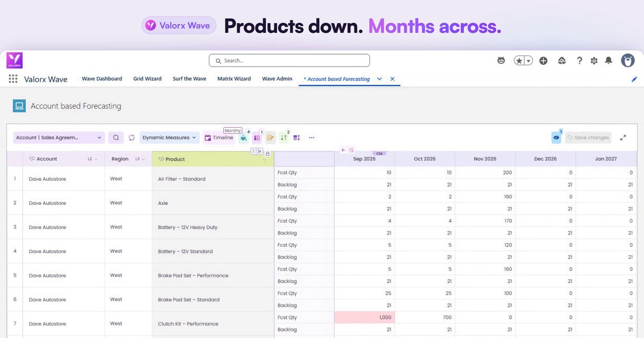Click the Timeline calendar button
Screen dimensions: 644x338
[218, 138]
